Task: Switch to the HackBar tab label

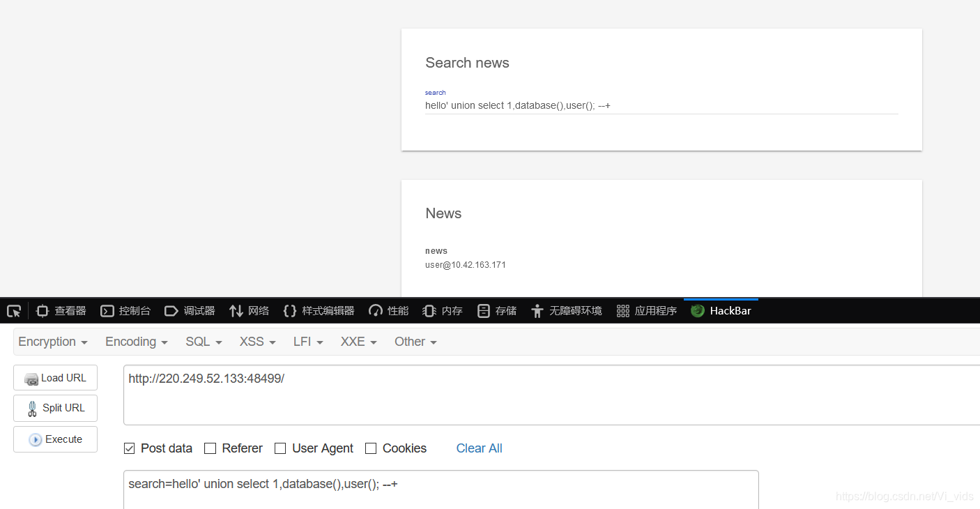Action: [x=730, y=311]
